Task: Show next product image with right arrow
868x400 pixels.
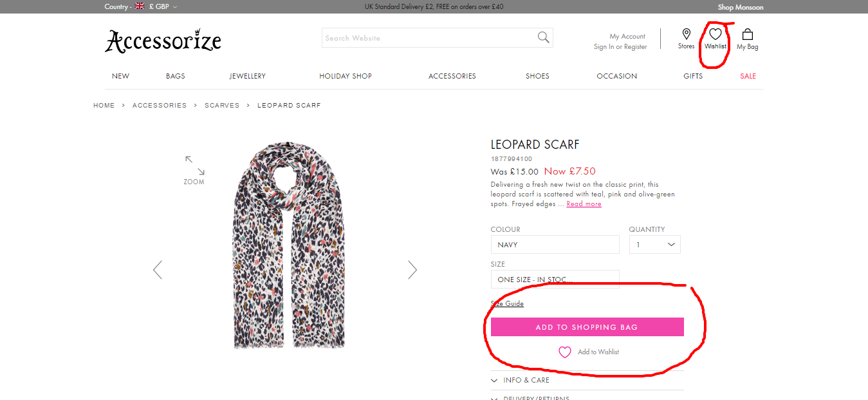Action: click(412, 269)
